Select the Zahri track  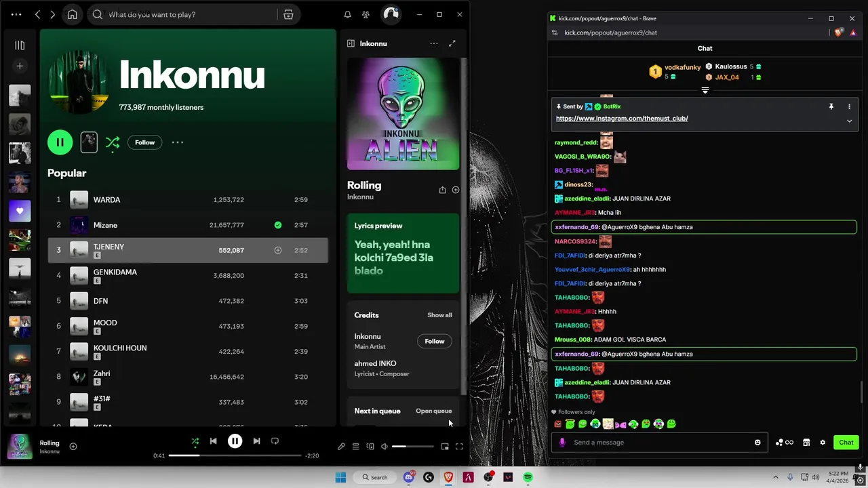pos(188,377)
